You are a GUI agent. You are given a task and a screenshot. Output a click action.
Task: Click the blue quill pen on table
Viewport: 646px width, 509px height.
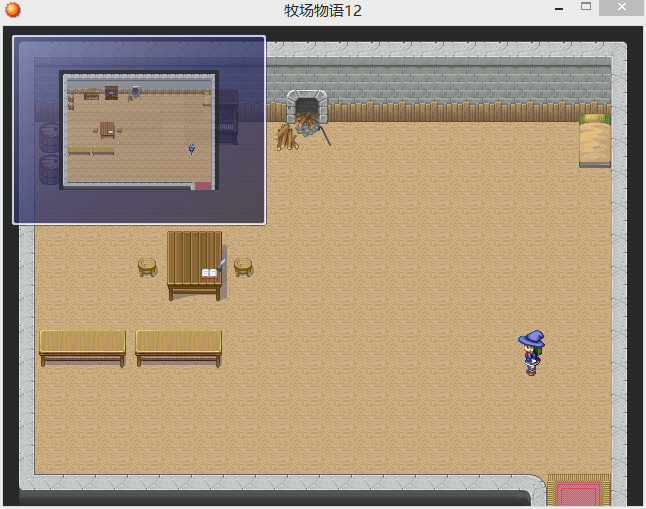tap(221, 265)
